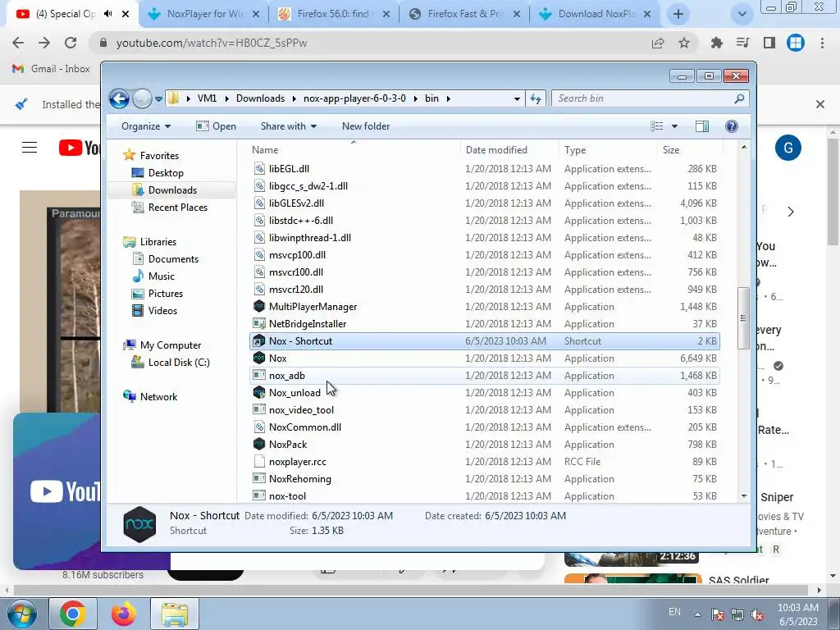This screenshot has height=630, width=840.
Task: Click the Downloads breadcrumb in address bar
Action: [260, 98]
